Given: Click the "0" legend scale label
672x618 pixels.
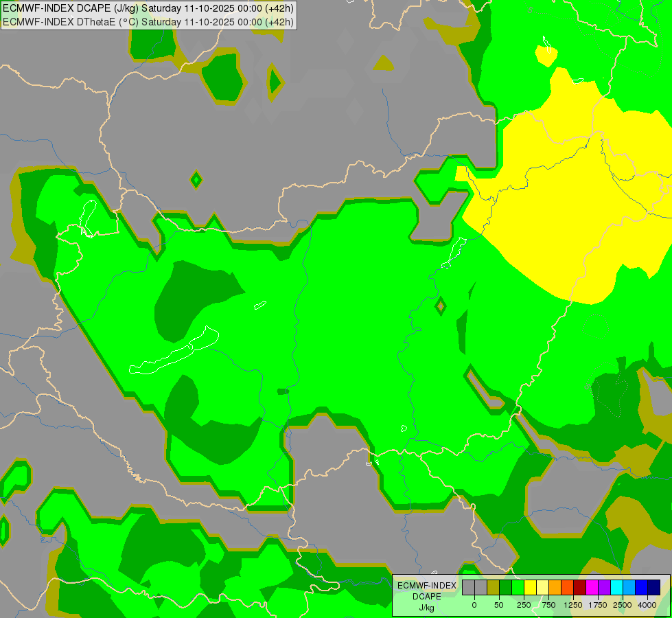Looking at the screenshot, I should [474, 605].
